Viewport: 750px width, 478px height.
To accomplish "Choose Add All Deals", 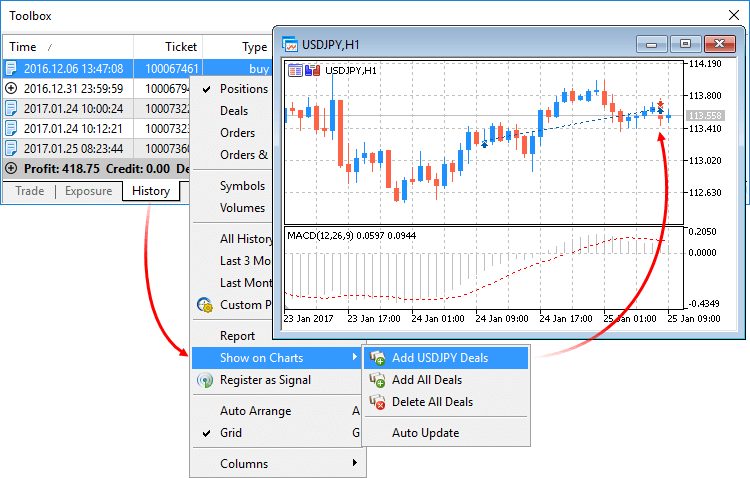I will pyautogui.click(x=446, y=380).
